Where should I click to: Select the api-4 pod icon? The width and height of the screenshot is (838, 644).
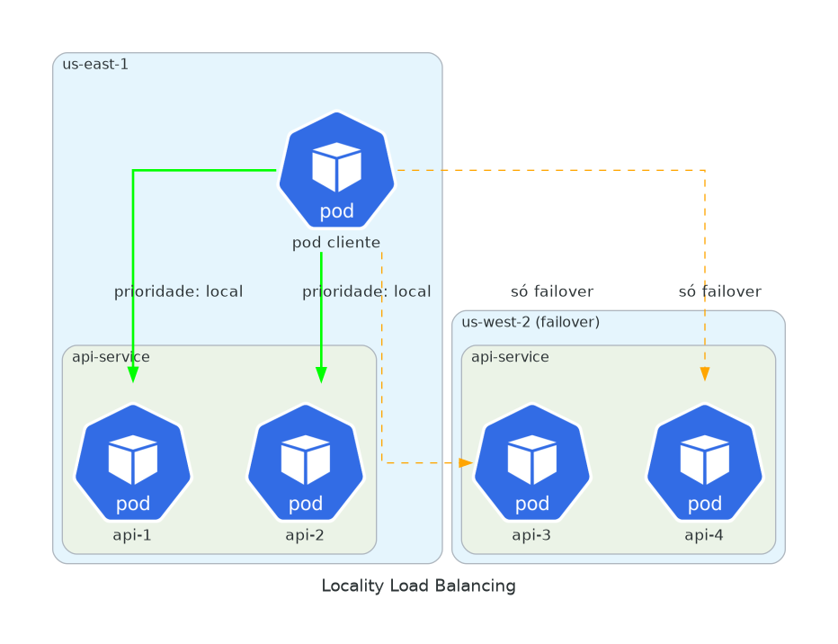pyautogui.click(x=704, y=463)
